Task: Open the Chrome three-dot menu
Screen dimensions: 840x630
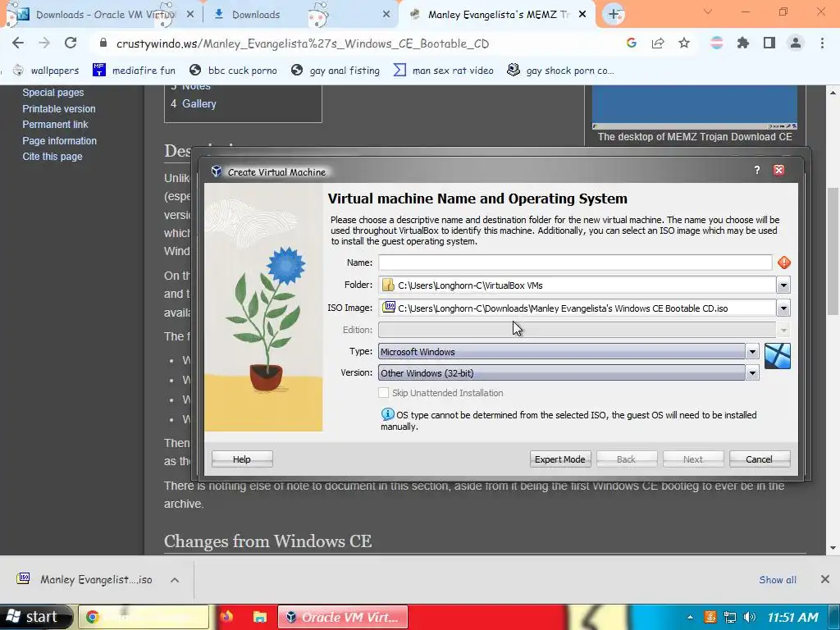Action: click(822, 43)
